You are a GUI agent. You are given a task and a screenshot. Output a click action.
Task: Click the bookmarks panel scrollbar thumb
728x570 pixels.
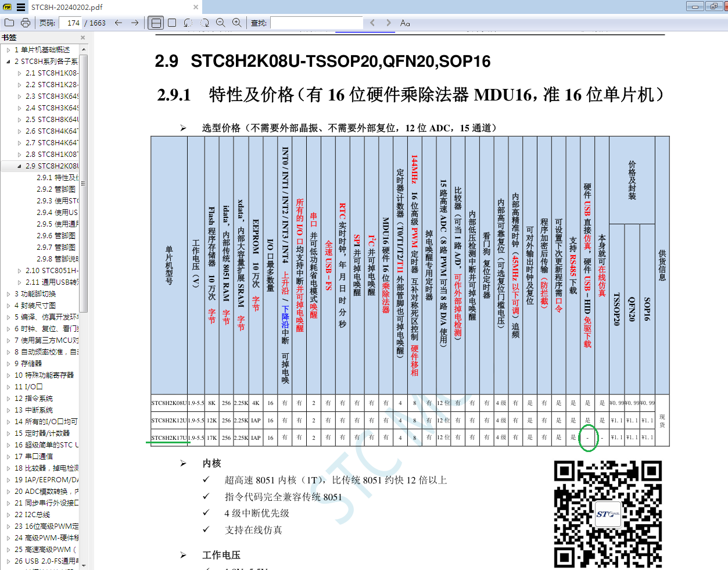tap(84, 183)
